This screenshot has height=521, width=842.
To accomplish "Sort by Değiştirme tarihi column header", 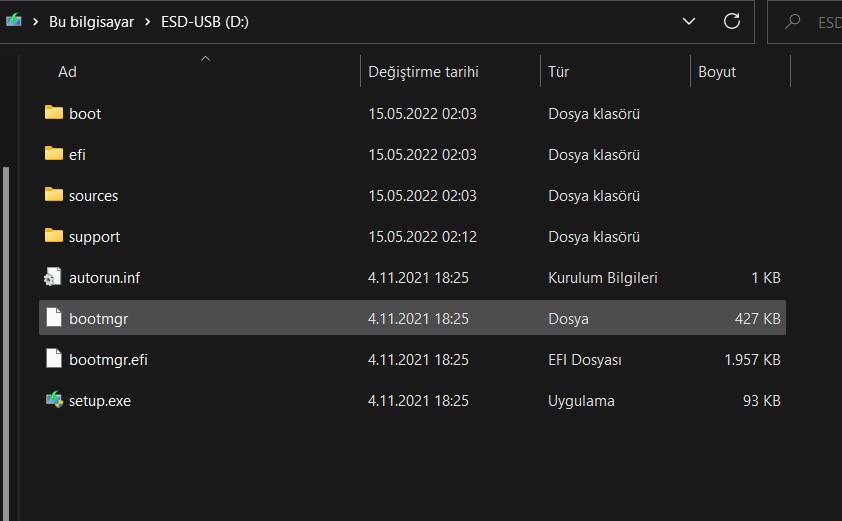I will 423,72.
